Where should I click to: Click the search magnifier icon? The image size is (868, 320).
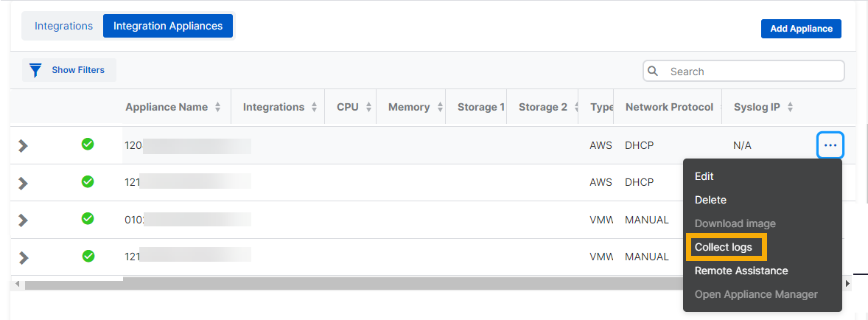coord(653,72)
